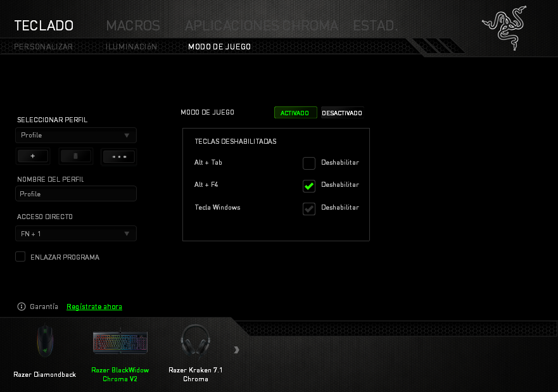Select the Razer Diamondback mouse thumbnail
This screenshot has height=392, width=558.
pyautogui.click(x=45, y=341)
